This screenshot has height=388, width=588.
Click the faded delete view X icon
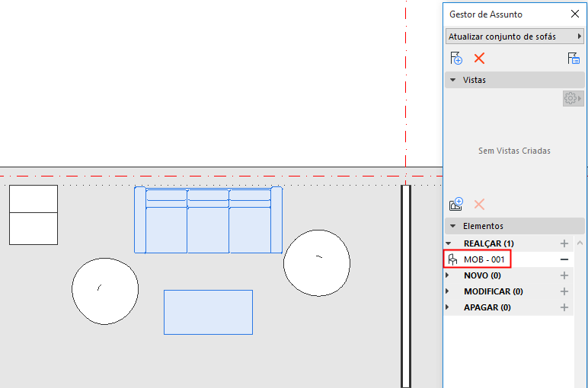tap(479, 205)
